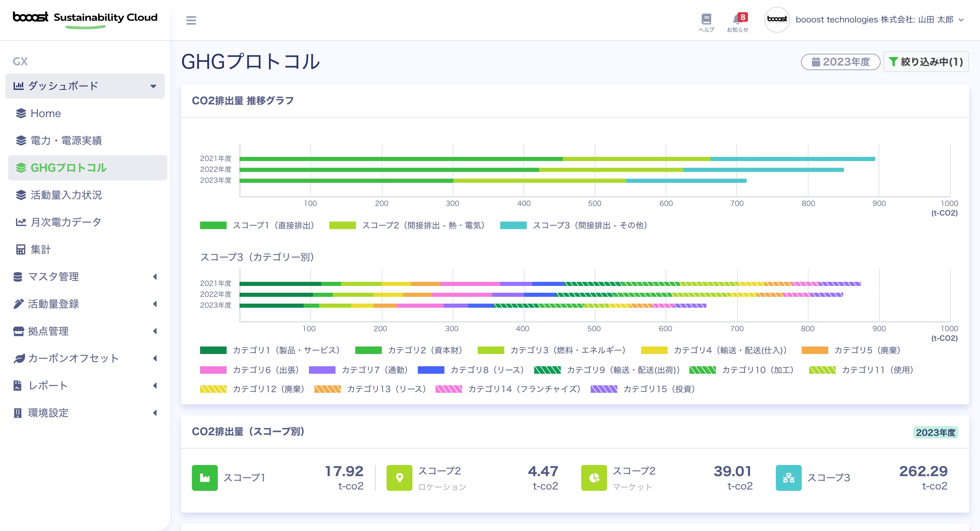
Task: Click the booost technologies company avatar
Action: pos(777,19)
